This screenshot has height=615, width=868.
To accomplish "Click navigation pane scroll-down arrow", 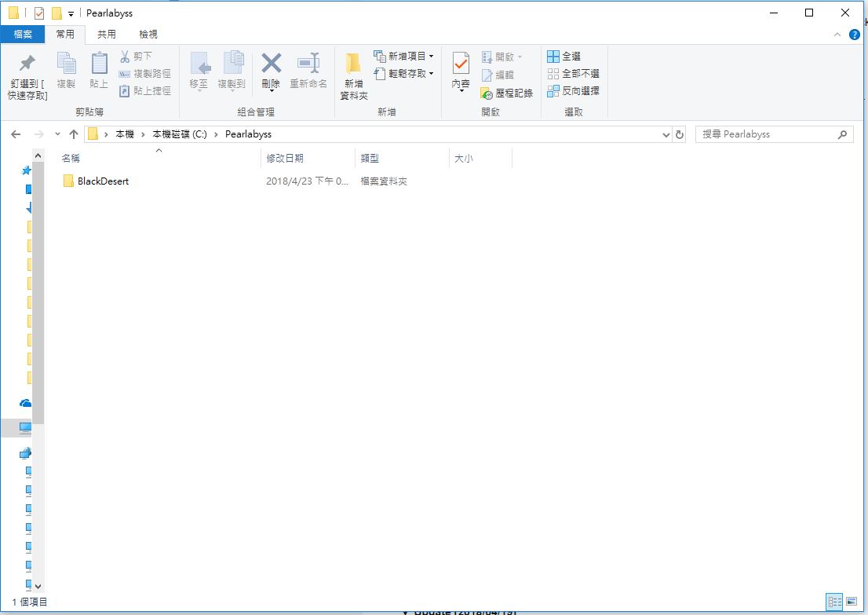I will [x=38, y=586].
